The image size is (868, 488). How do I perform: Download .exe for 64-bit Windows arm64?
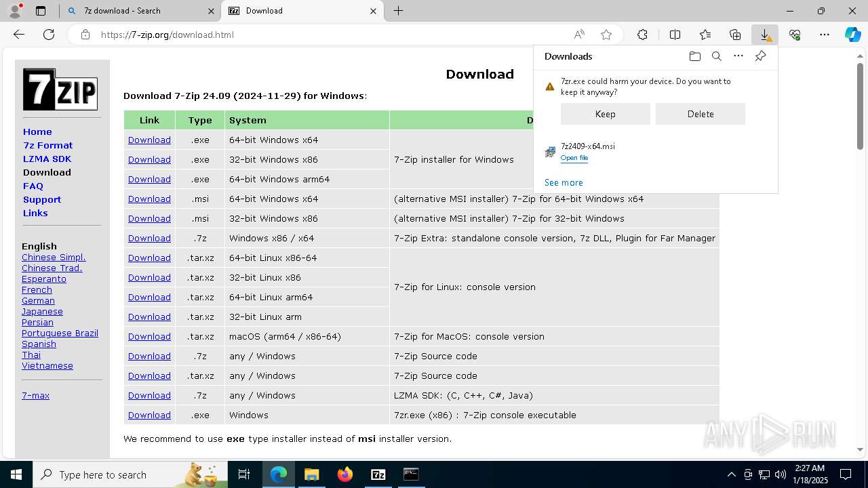coord(149,179)
